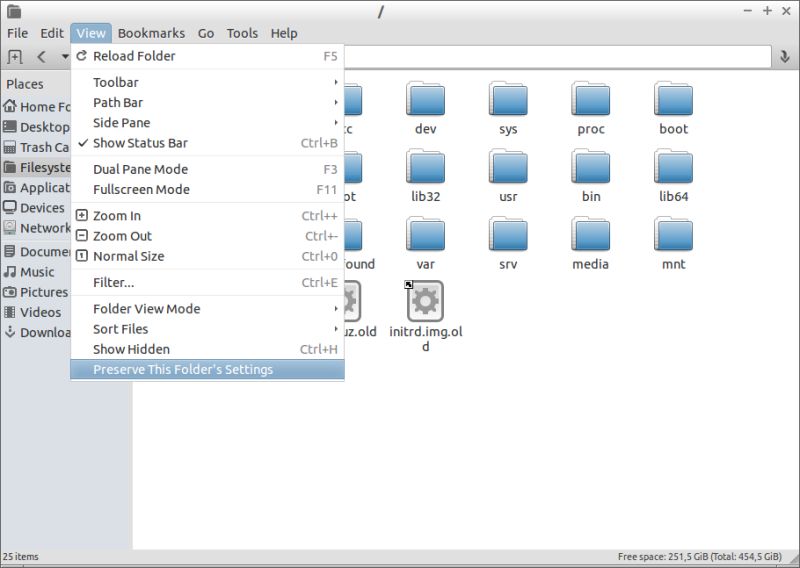Viewport: 800px width, 568px height.
Task: Click the path entry field
Action: pos(557,57)
